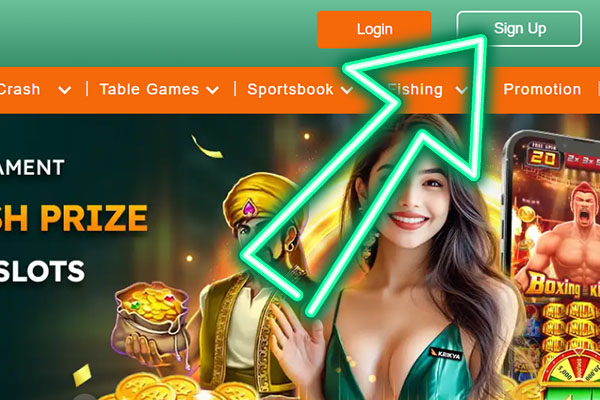
Task: Click the SLOTS banner text
Action: [x=42, y=271]
